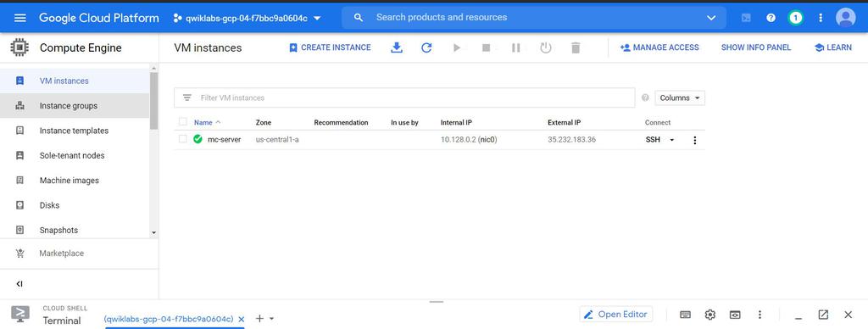
Task: Click the Delete instance trash icon
Action: (x=576, y=47)
